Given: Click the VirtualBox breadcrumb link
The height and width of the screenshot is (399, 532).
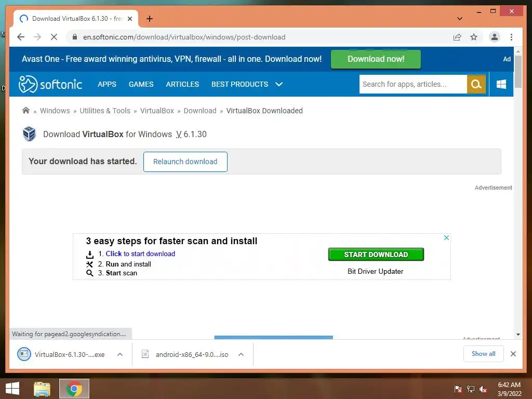Looking at the screenshot, I should [157, 111].
